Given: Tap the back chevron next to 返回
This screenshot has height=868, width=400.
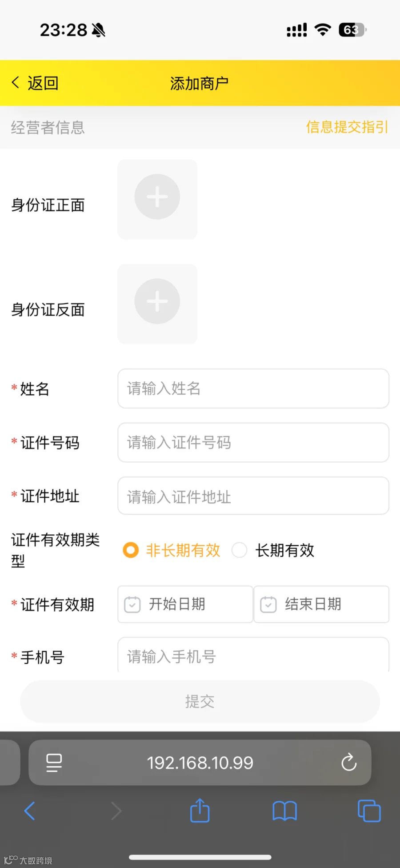Looking at the screenshot, I should [16, 82].
